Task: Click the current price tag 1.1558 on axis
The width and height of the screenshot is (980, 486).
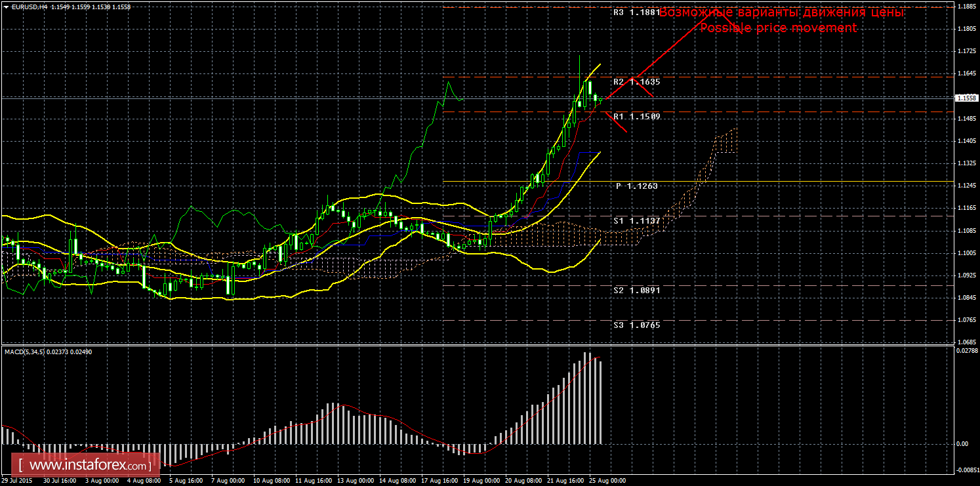Action: click(966, 98)
